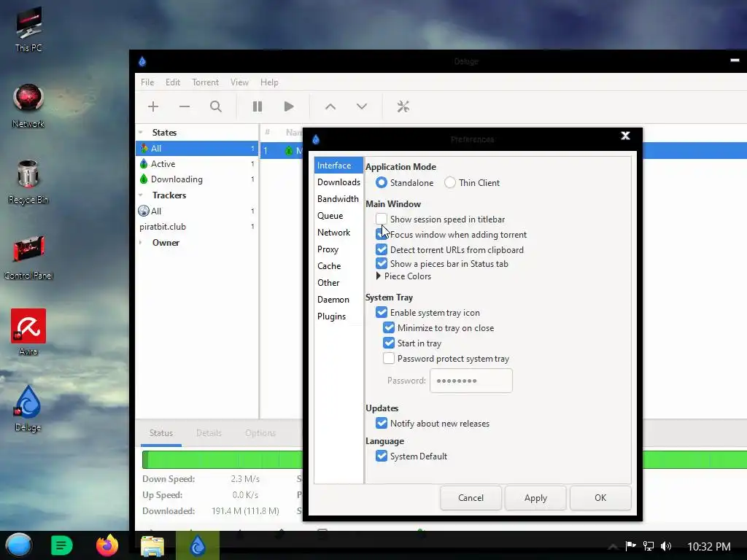
Task: Open Network preferences page
Action: pyautogui.click(x=338, y=232)
